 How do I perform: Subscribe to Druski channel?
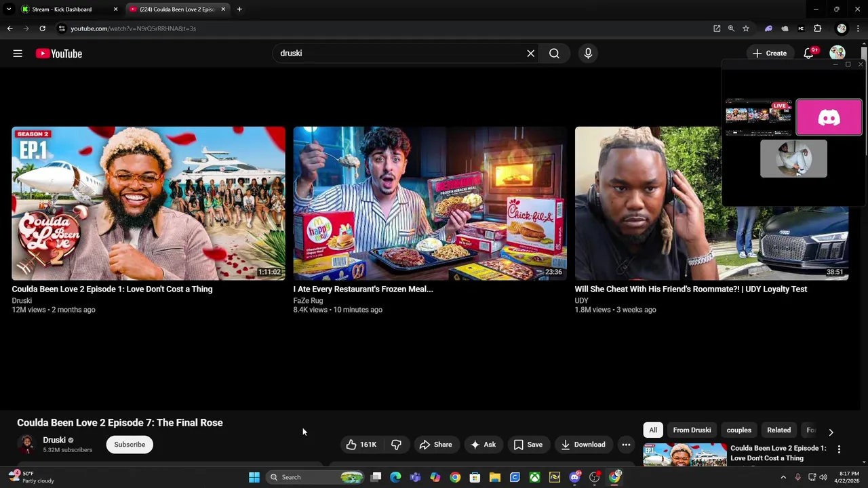coord(130,445)
